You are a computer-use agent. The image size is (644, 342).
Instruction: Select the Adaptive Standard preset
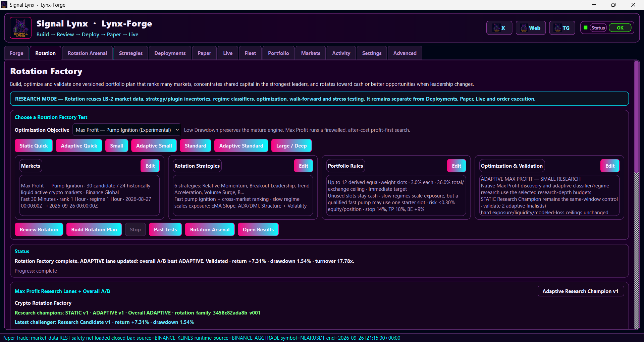(x=241, y=146)
